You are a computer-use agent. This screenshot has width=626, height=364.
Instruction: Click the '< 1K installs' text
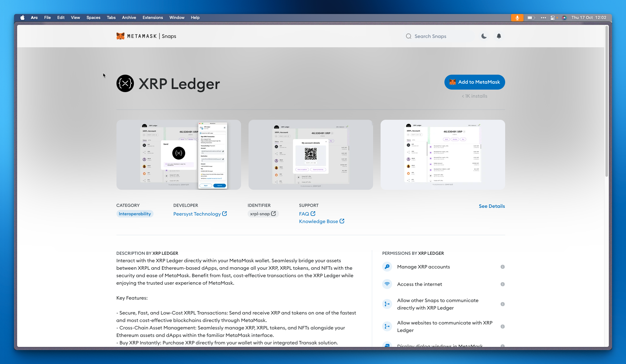(475, 96)
